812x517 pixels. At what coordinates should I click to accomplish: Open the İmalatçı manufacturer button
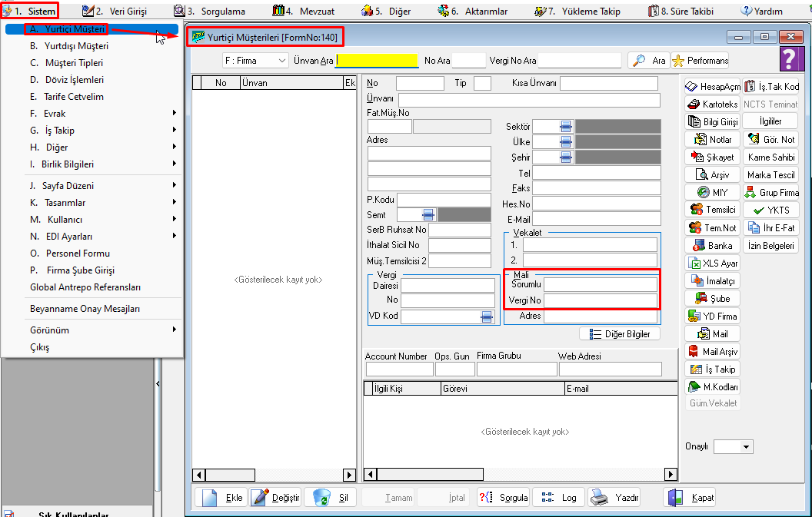713,280
